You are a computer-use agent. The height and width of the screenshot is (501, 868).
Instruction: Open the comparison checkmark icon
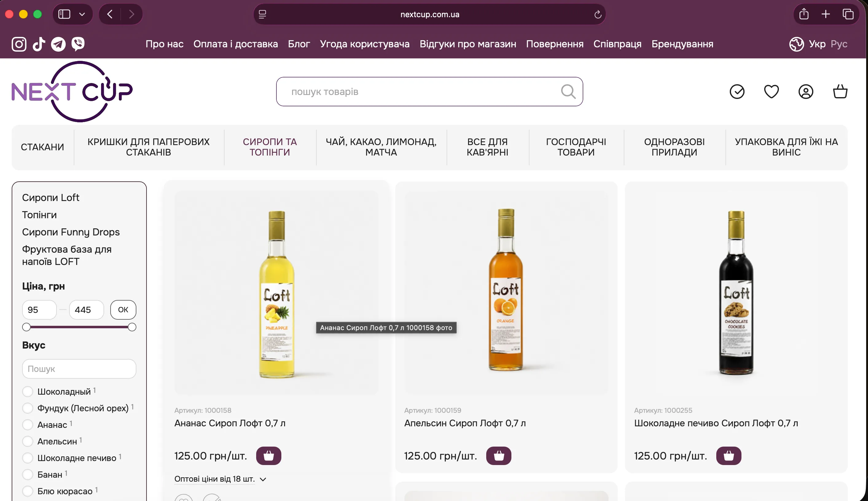[x=737, y=92]
